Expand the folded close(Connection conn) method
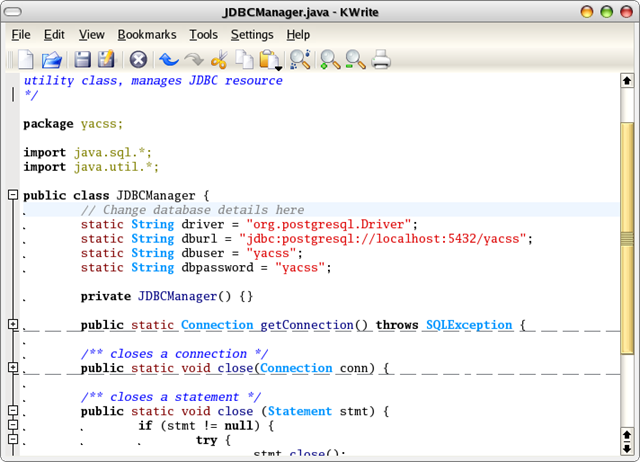Screen dimensions: 640x462 [x=13, y=368]
